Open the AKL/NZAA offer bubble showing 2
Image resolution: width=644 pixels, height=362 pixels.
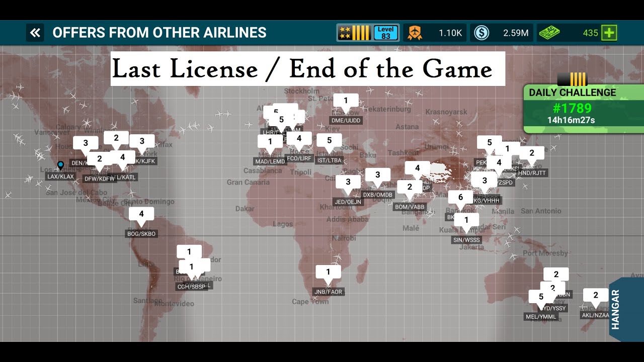(596, 297)
